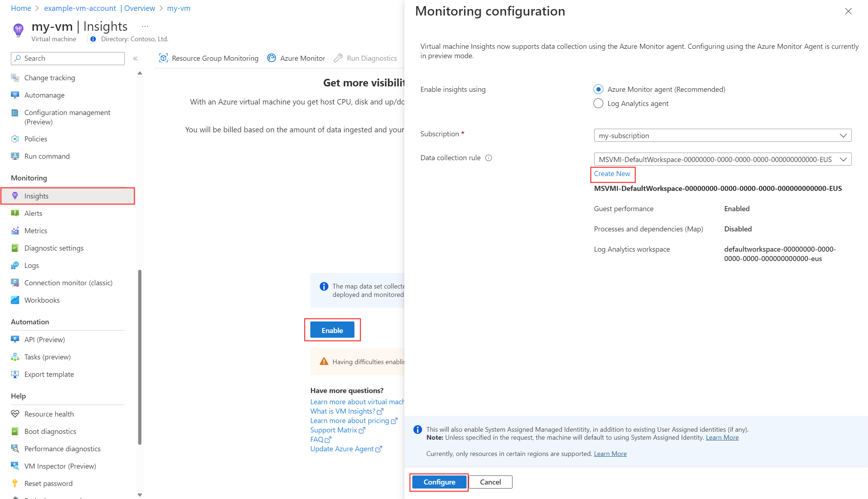Open Learn more about pricing link
The image size is (868, 499).
[x=354, y=421]
